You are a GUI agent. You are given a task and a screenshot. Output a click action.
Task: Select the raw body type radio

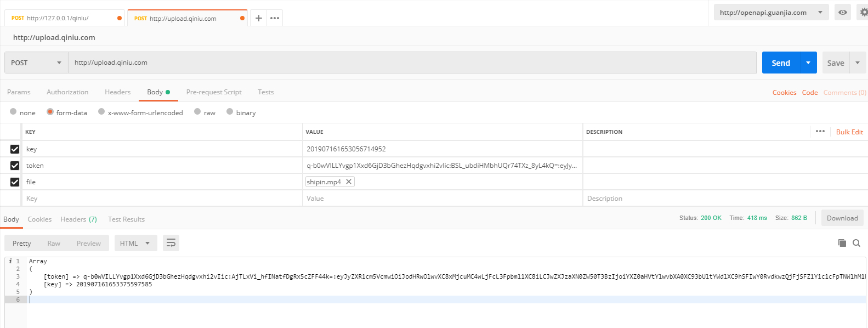197,112
